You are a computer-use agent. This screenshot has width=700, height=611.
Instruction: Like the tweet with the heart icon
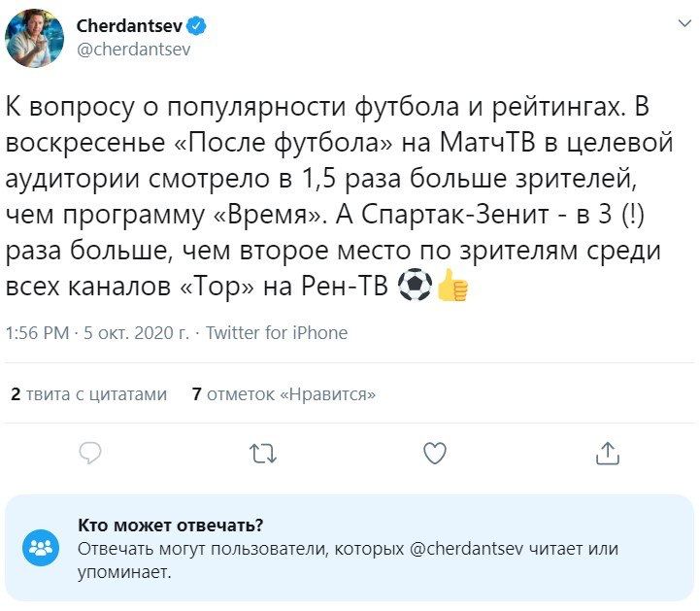[435, 453]
